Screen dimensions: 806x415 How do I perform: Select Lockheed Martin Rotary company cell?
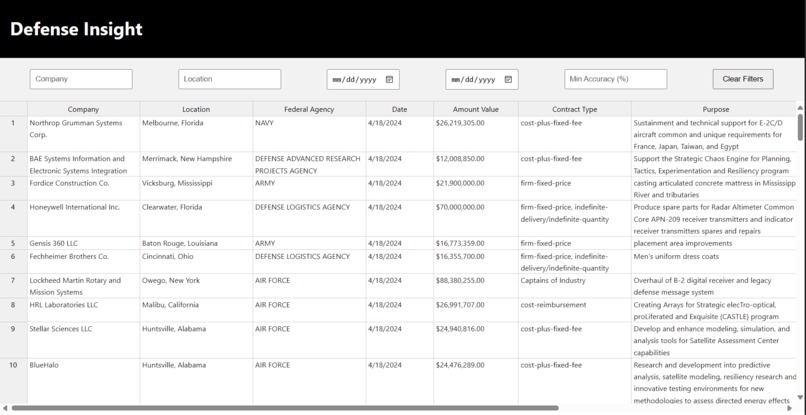point(83,286)
